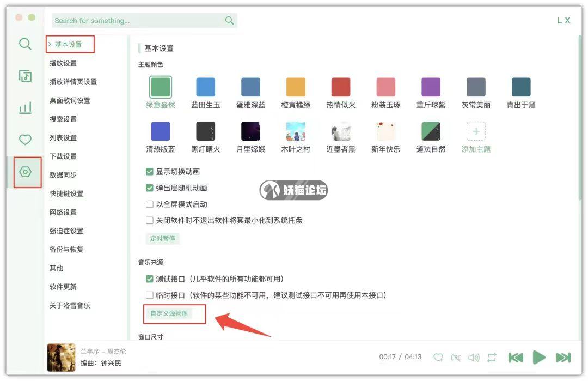The height and width of the screenshot is (381, 588).
Task: Go to 下载设置
Action: click(x=63, y=156)
